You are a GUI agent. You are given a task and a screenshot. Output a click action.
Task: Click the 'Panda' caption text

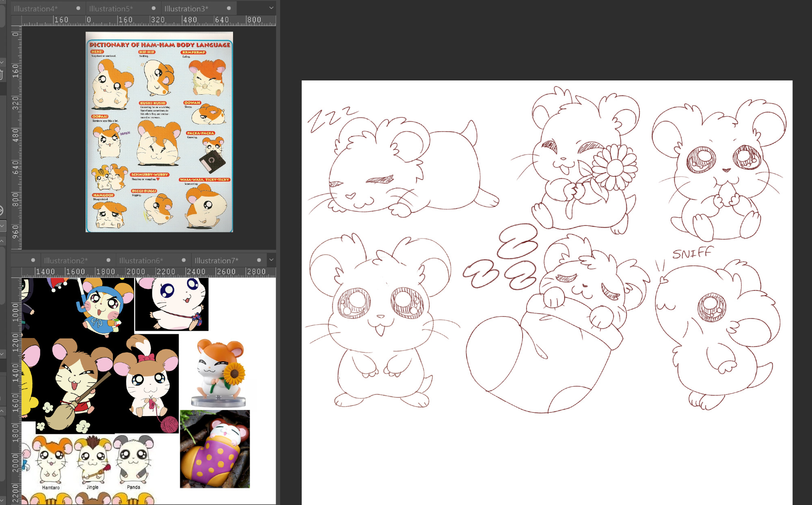tap(133, 487)
